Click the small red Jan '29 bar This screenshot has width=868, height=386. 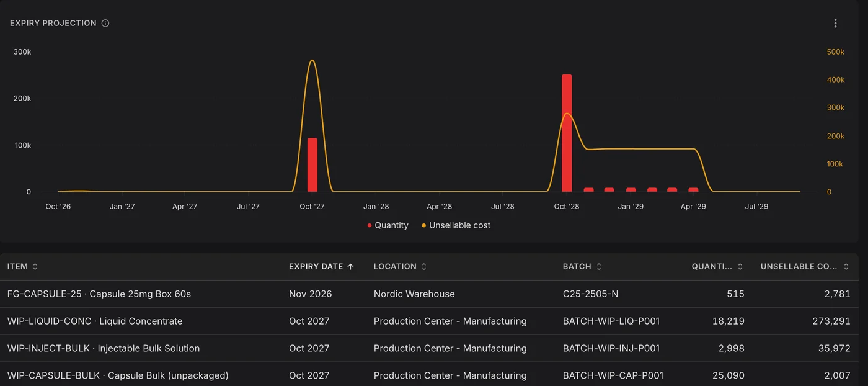click(x=631, y=190)
